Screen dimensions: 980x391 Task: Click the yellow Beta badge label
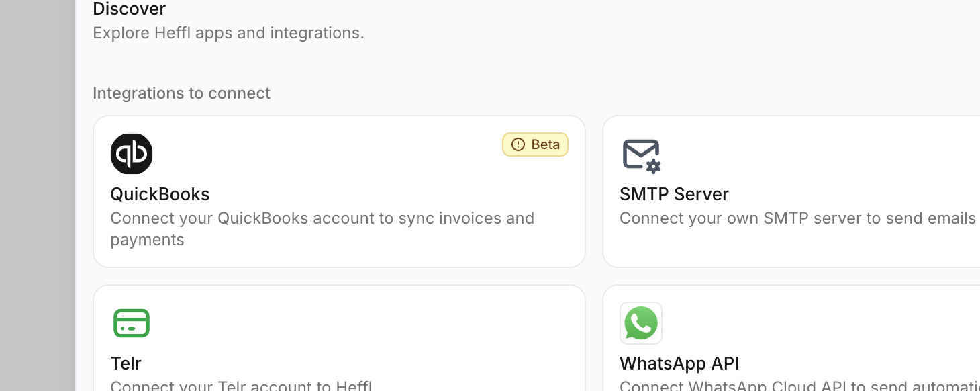point(544,144)
